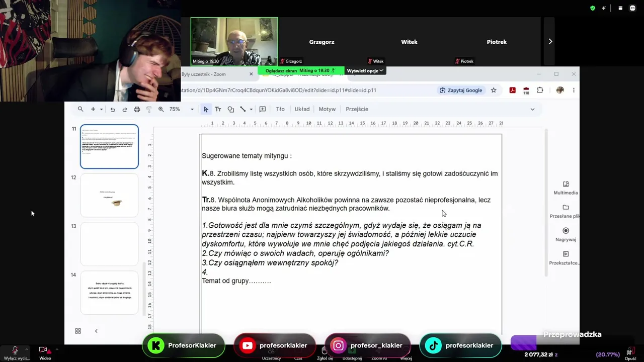
Task: Click the green Oglądasz ekran sharing banner
Action: [301, 71]
